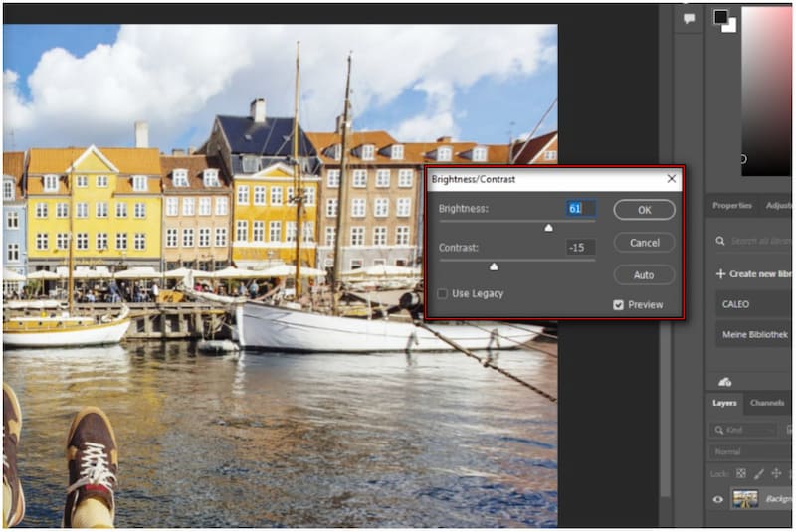This screenshot has height=532, width=796.
Task: Click the Contrast value field showing -15
Action: click(581, 248)
